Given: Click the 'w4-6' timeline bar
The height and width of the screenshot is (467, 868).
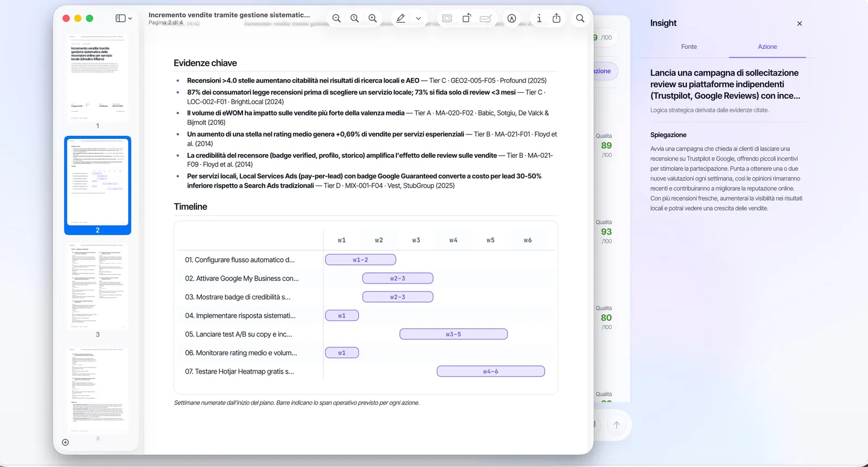Looking at the screenshot, I should 490,372.
